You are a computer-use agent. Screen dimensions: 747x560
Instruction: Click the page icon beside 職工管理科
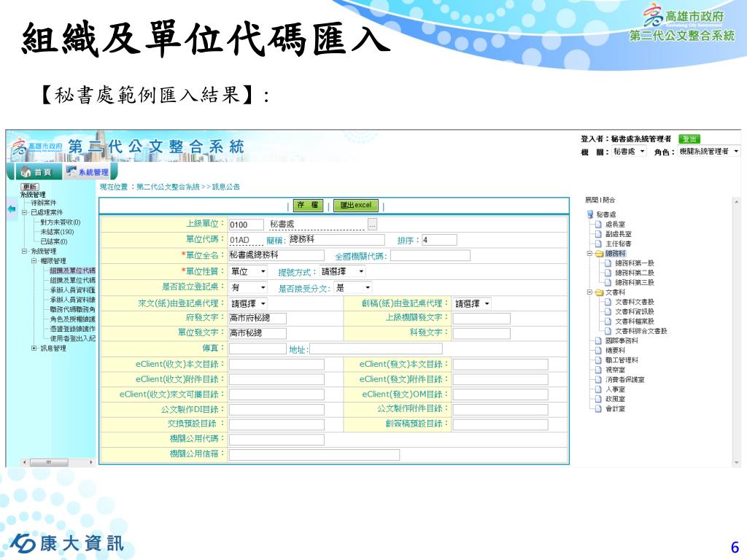598,360
